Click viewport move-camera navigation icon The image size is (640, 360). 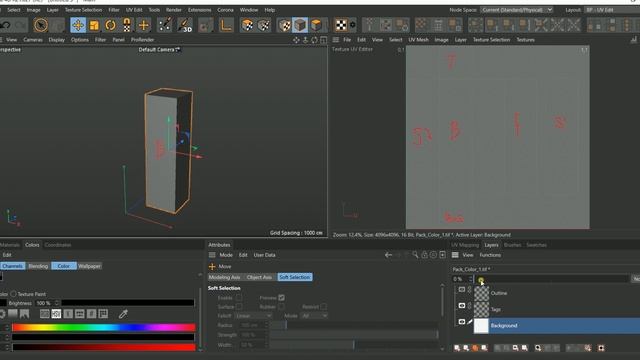(296, 40)
